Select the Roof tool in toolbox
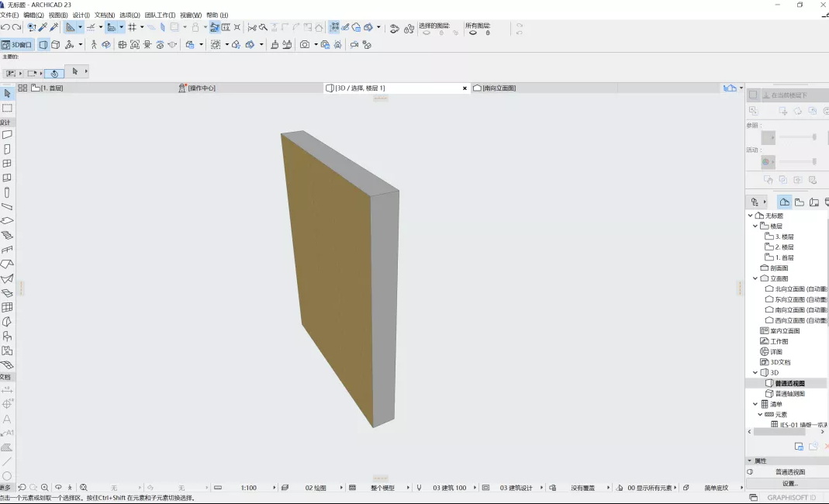Screen dimensions: 829x504 click(7, 264)
